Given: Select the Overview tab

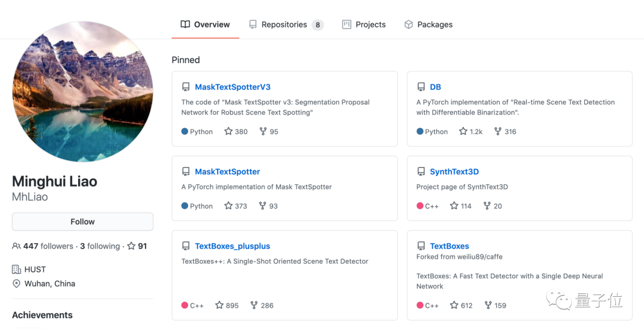Looking at the screenshot, I should click(x=205, y=24).
